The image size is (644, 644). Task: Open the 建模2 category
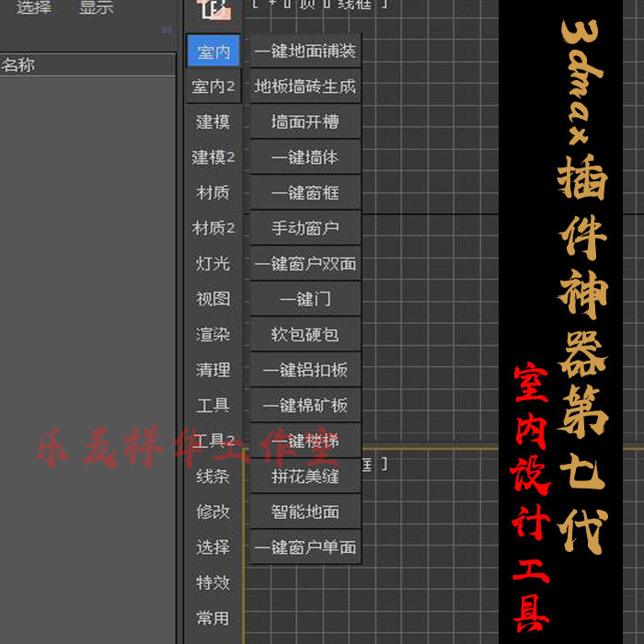(213, 157)
